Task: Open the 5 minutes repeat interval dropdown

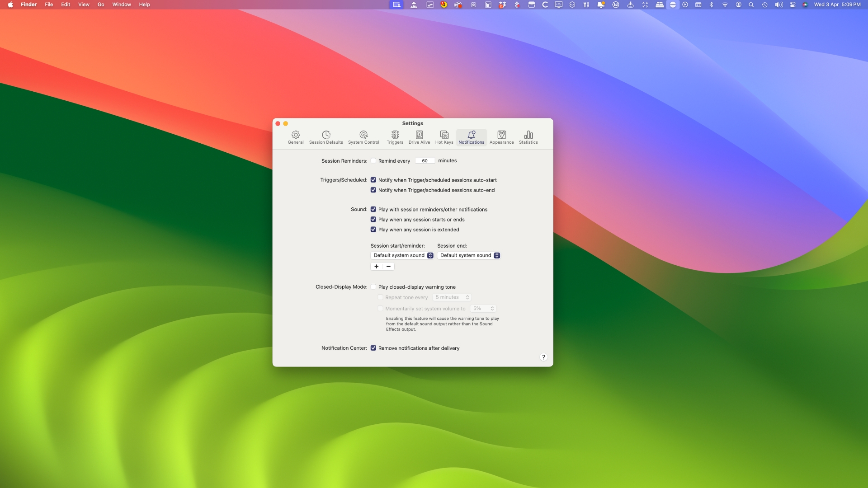Action: [452, 297]
